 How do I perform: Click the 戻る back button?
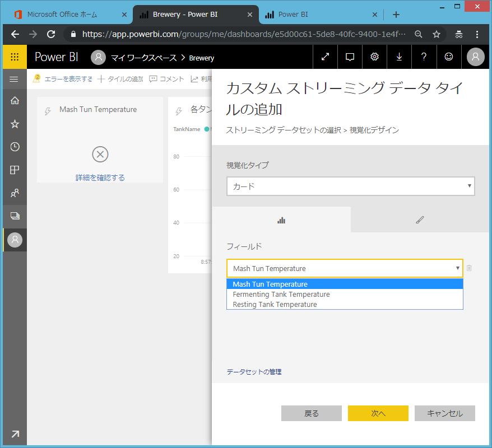click(311, 413)
